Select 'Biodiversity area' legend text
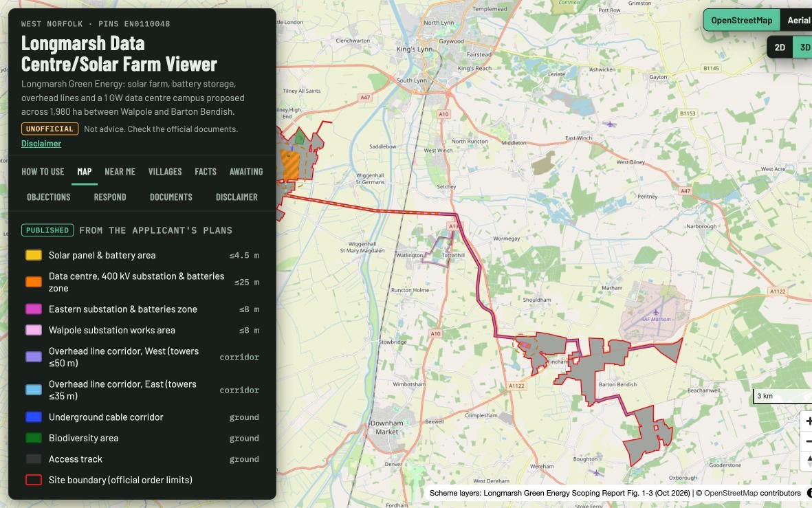812x508 pixels. coord(83,438)
